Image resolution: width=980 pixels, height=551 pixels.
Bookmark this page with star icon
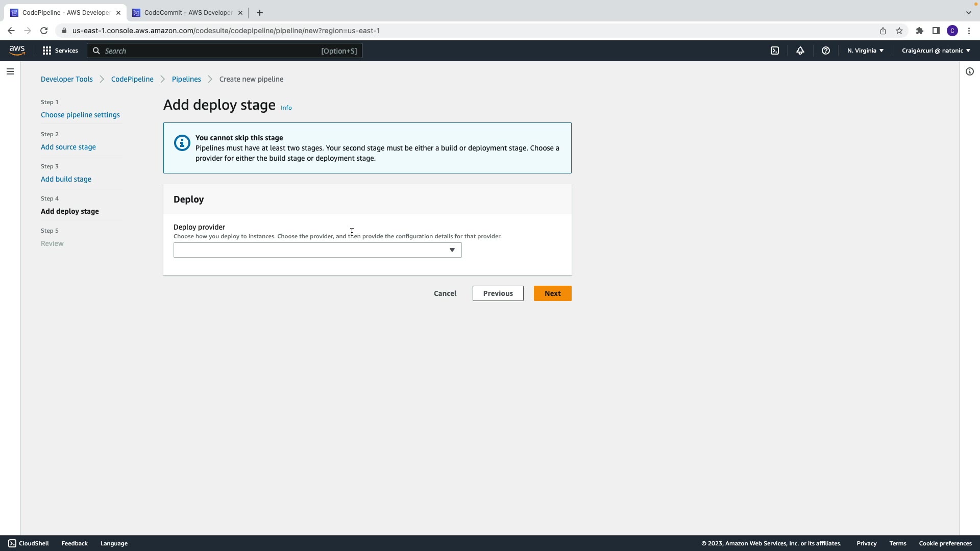pyautogui.click(x=899, y=31)
